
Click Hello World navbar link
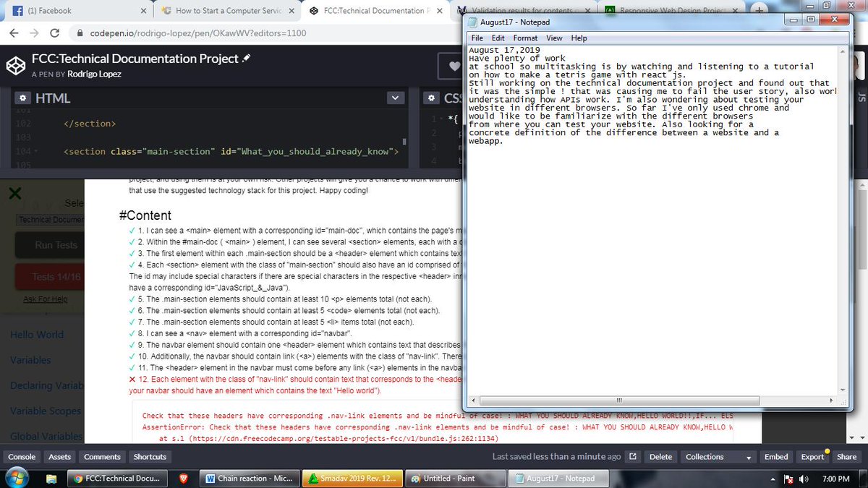(37, 335)
